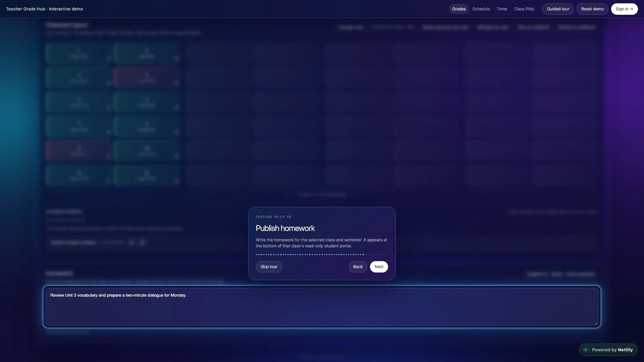Click the 'Feature 45 of 55' label

[273, 217]
